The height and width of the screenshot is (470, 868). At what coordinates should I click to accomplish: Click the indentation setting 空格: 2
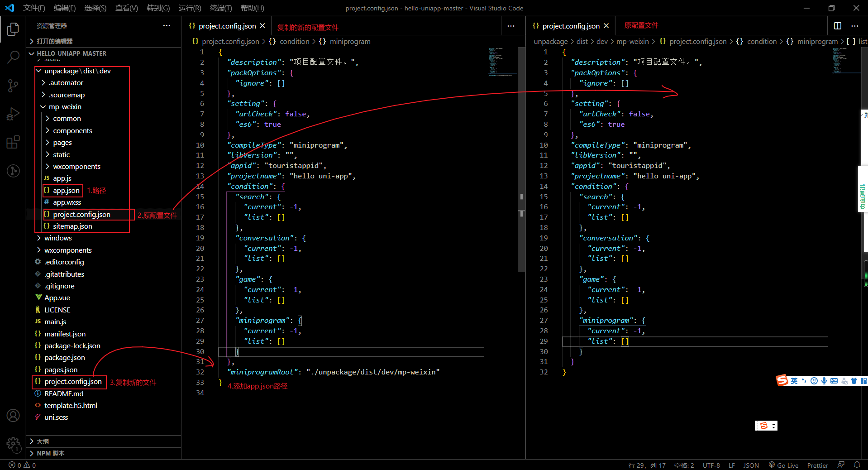tap(684, 465)
